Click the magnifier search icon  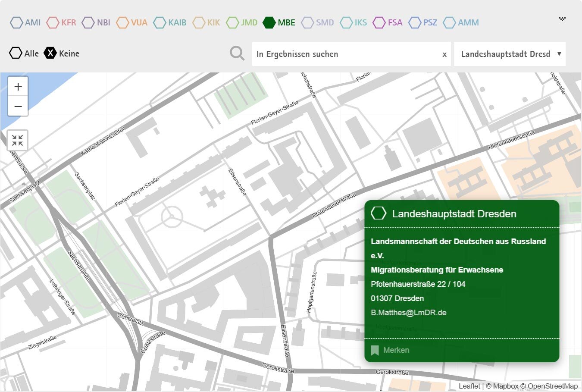tap(237, 53)
